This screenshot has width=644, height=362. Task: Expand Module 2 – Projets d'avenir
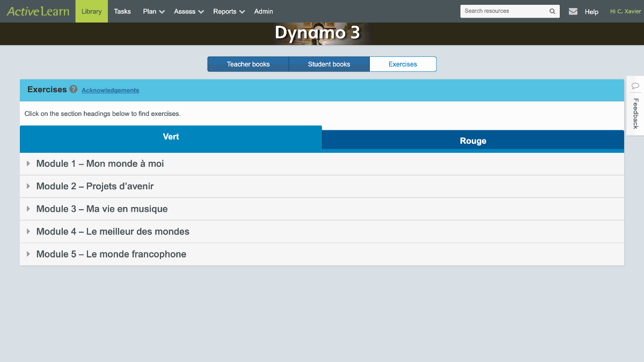point(322,186)
